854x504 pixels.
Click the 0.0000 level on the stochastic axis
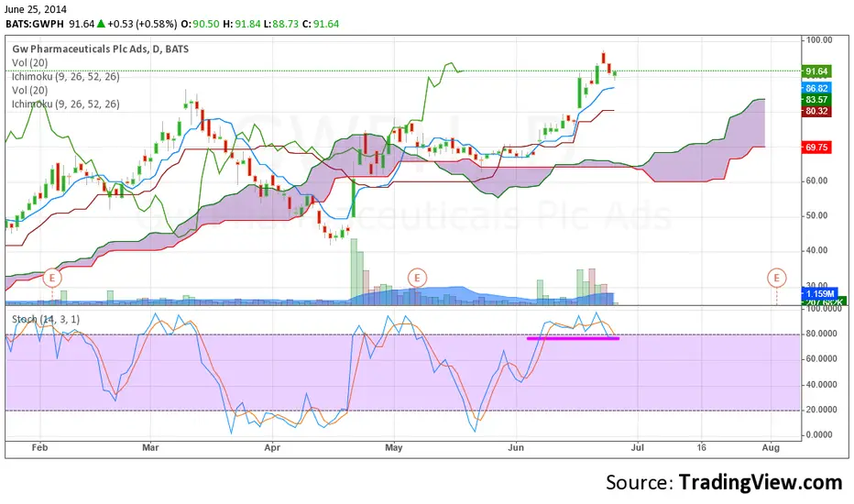(x=820, y=434)
